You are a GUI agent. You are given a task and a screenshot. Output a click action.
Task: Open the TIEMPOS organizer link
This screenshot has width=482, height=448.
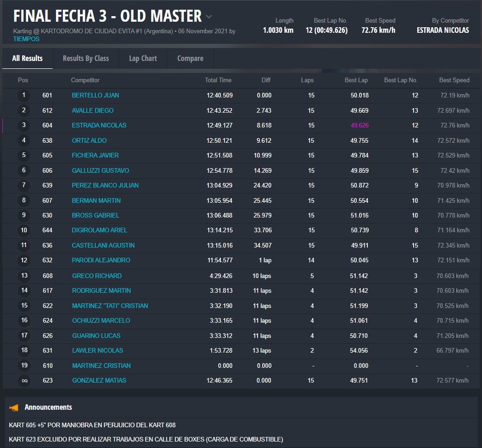26,39
